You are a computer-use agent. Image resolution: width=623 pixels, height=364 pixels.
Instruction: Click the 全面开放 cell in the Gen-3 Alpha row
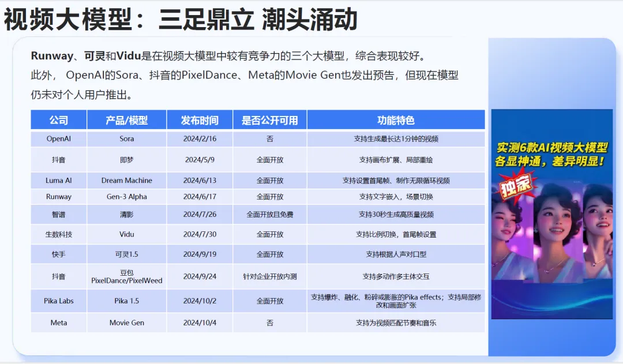pyautogui.click(x=270, y=197)
